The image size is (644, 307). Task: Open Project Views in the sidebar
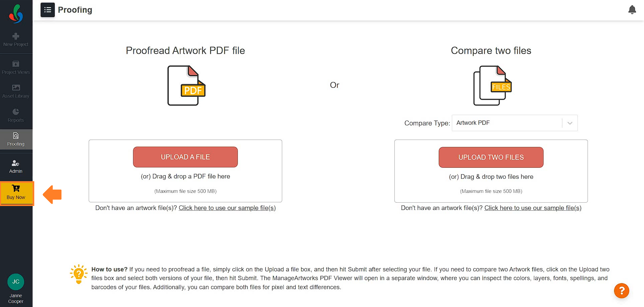[16, 67]
